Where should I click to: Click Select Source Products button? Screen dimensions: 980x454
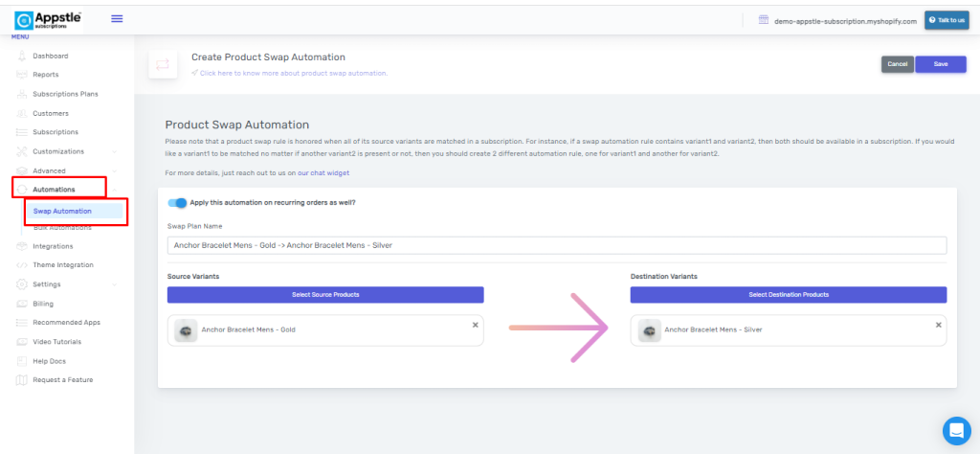(325, 295)
